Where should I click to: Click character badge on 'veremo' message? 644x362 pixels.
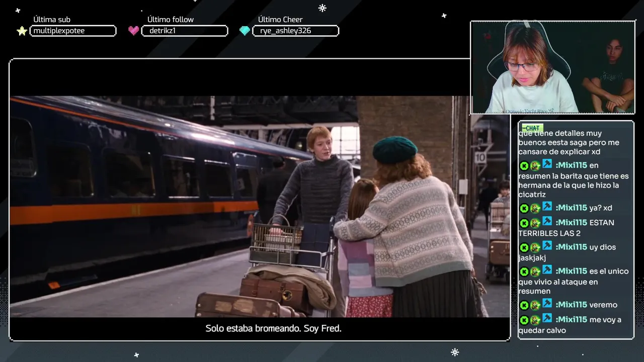click(535, 306)
